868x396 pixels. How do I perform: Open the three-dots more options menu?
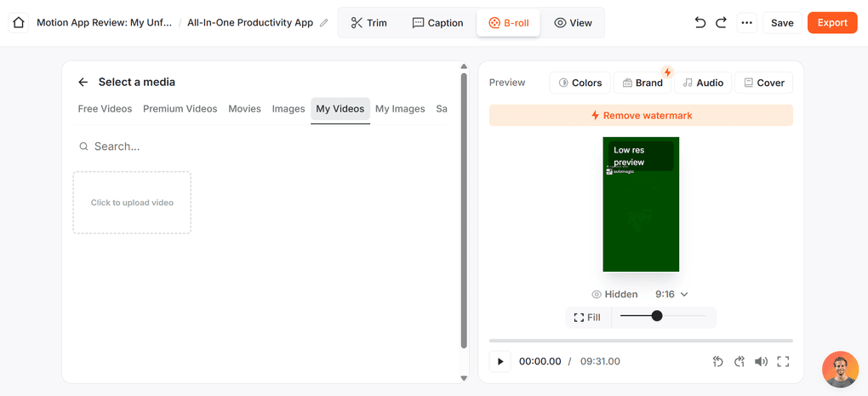tap(747, 23)
